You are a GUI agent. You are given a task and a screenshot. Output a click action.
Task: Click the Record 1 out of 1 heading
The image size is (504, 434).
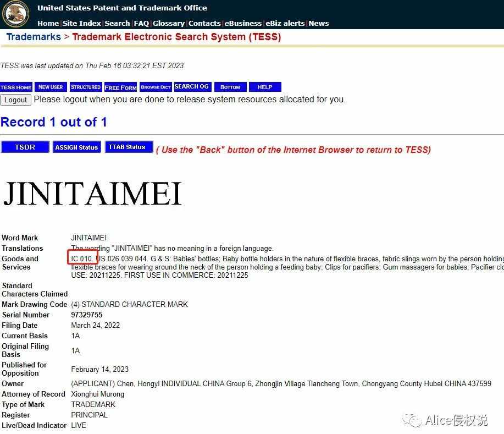point(54,122)
